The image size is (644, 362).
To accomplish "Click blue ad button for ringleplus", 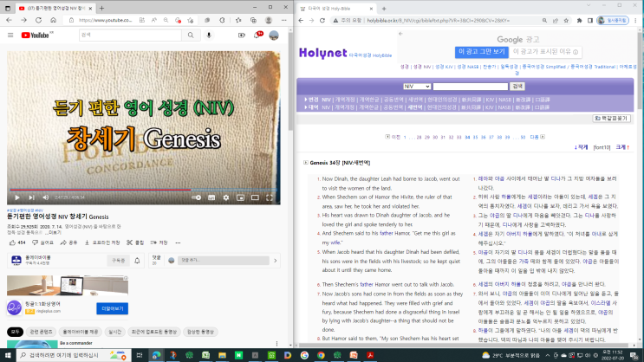I will [112, 308].
